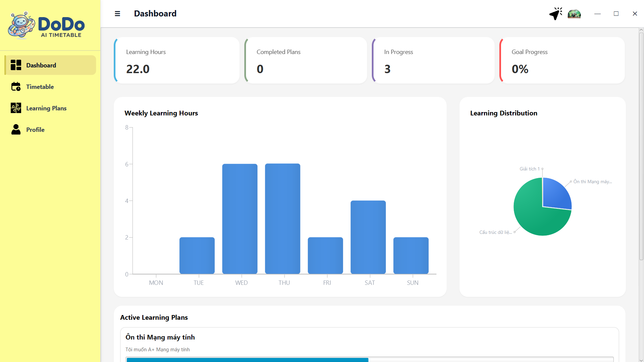
Task: Click the 'Giải tích 1' pie label
Action: pos(530,169)
